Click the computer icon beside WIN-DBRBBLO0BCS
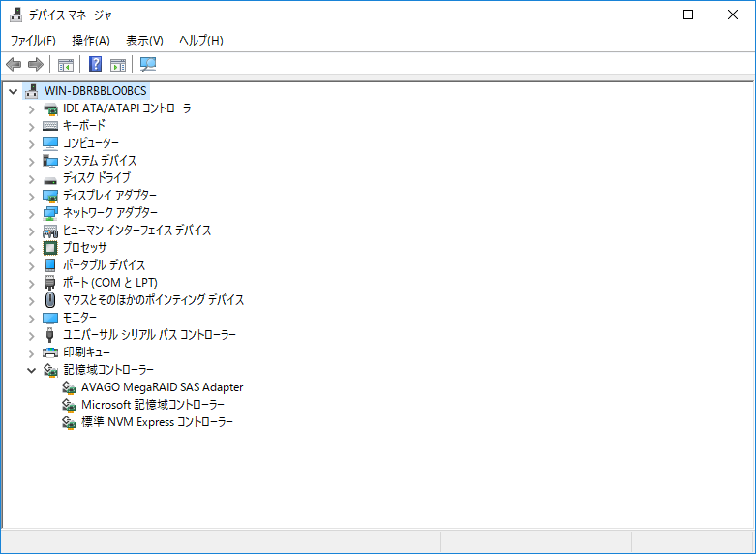756x554 pixels. point(31,91)
